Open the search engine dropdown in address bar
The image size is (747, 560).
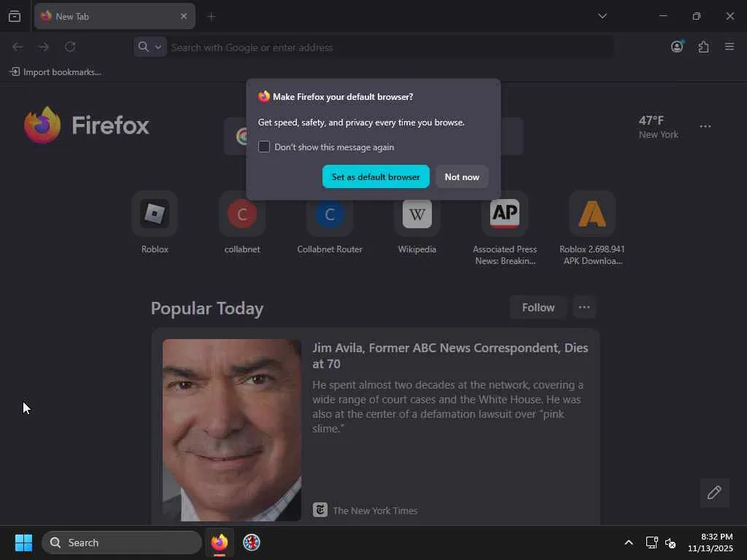click(x=150, y=47)
